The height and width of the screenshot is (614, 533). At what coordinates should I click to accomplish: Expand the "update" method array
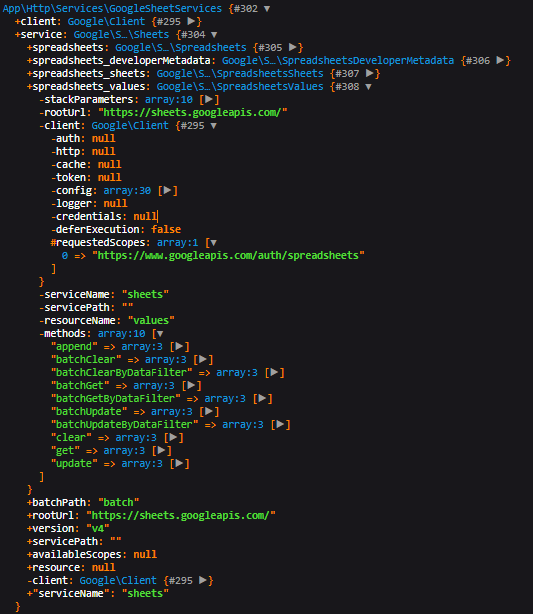[x=179, y=464]
